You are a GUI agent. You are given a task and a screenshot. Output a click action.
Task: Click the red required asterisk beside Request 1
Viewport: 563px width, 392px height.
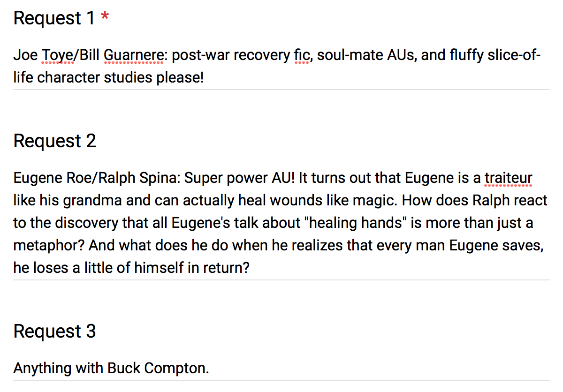click(x=105, y=18)
